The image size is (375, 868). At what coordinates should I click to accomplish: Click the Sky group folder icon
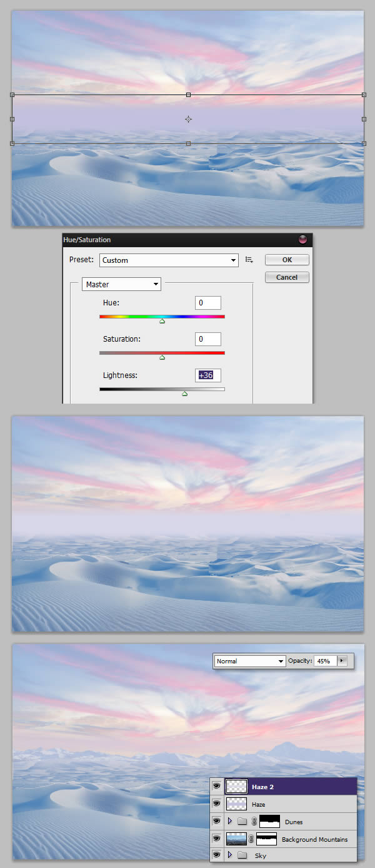[x=242, y=855]
